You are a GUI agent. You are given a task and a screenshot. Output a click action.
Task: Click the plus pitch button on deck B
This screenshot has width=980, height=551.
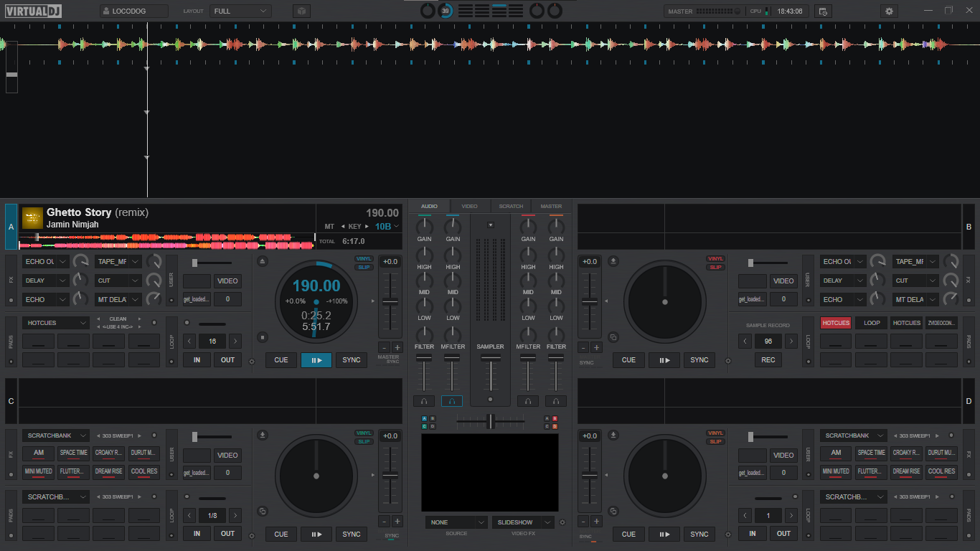596,347
